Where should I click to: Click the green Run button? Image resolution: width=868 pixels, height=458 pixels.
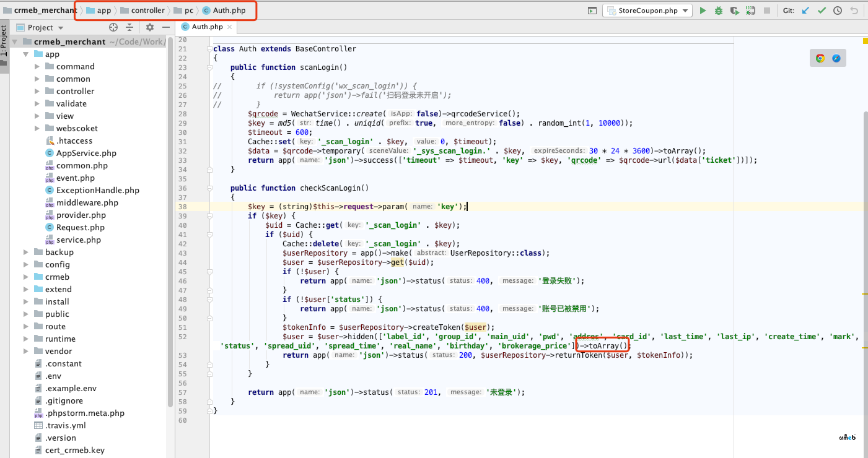pos(703,11)
